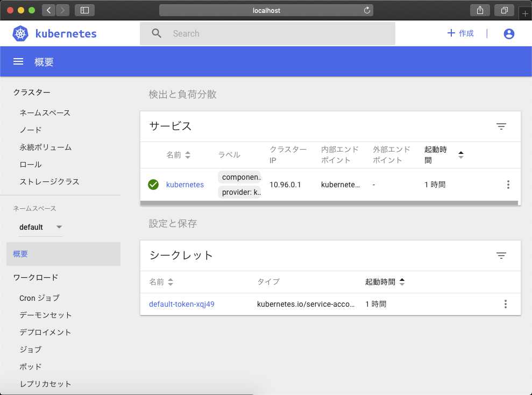Click タイプ column header
The width and height of the screenshot is (532, 395).
tap(268, 282)
